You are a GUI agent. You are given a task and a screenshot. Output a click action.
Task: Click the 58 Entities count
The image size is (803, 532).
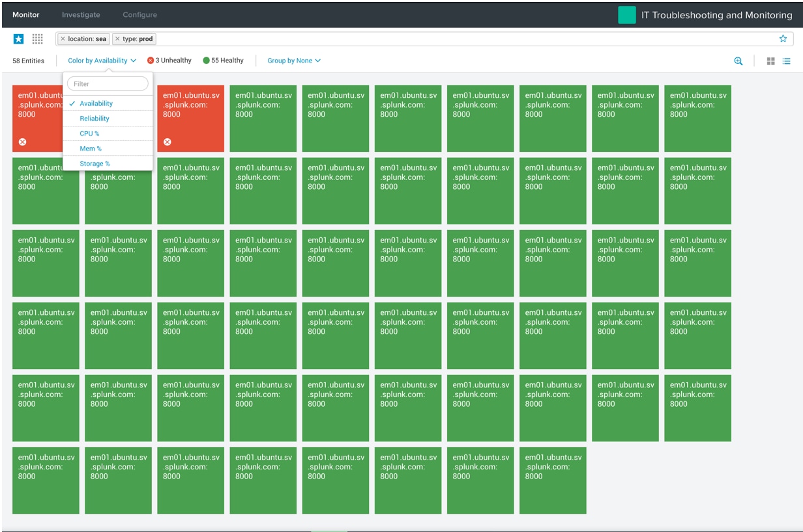[x=29, y=61]
